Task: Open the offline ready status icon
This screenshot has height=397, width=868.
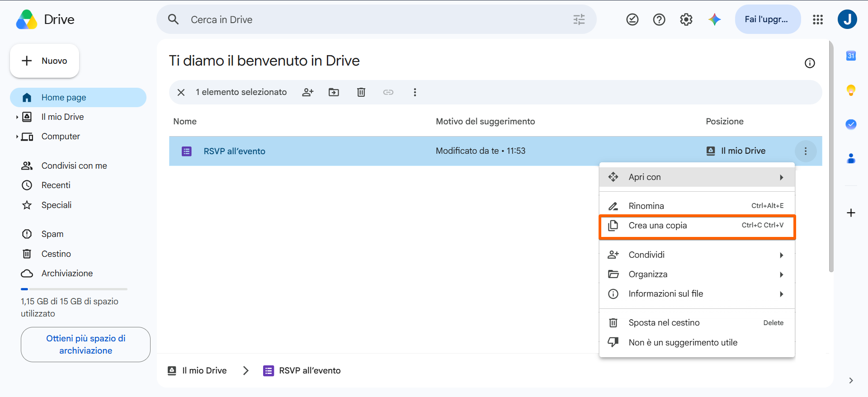Action: click(x=632, y=19)
